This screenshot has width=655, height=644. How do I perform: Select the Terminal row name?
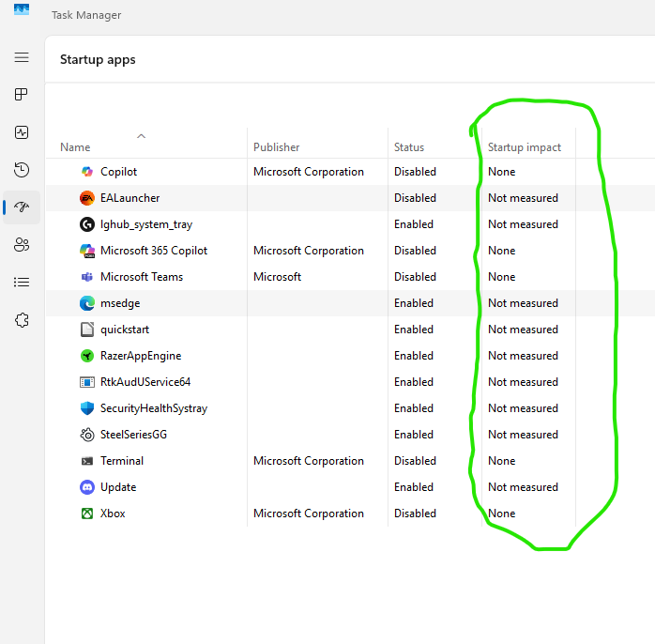point(122,461)
